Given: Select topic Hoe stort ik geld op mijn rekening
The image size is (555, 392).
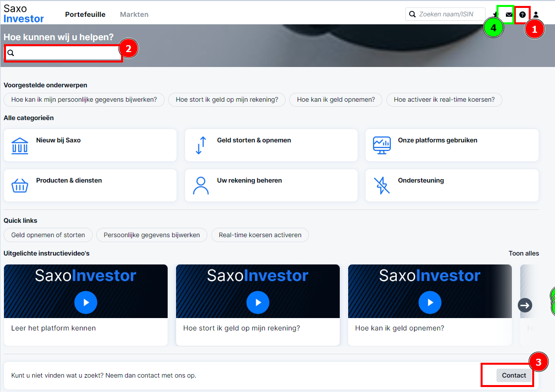Looking at the screenshot, I should (227, 100).
